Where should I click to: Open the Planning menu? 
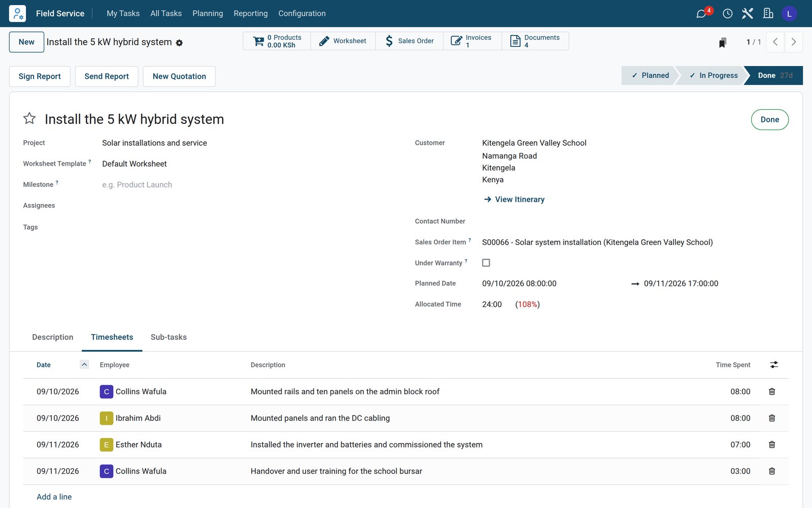[208, 13]
